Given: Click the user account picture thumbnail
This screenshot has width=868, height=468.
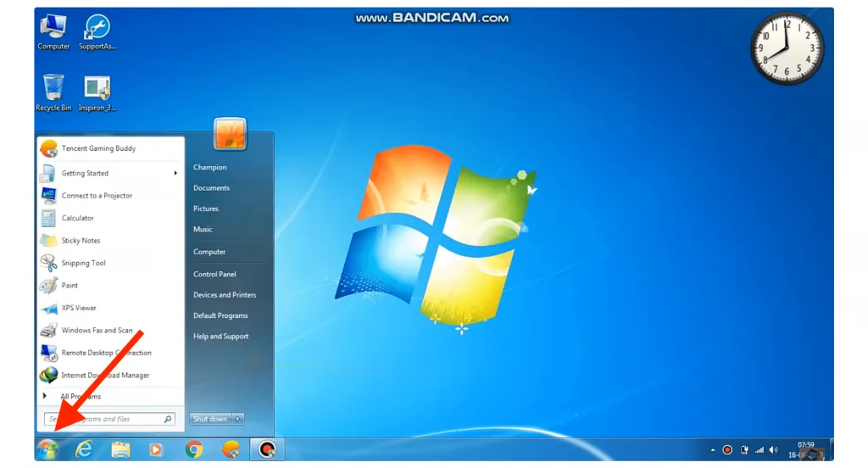Looking at the screenshot, I should (230, 133).
